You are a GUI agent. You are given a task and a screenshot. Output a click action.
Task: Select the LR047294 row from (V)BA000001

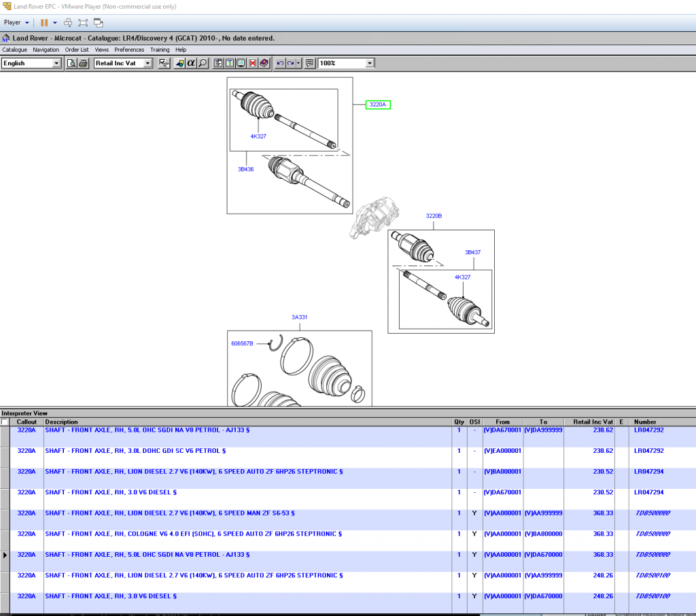pos(348,479)
